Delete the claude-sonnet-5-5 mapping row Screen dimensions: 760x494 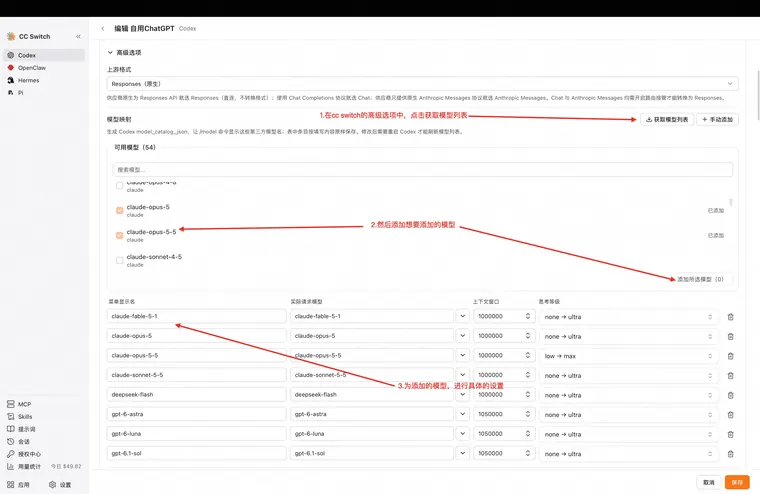pos(730,376)
